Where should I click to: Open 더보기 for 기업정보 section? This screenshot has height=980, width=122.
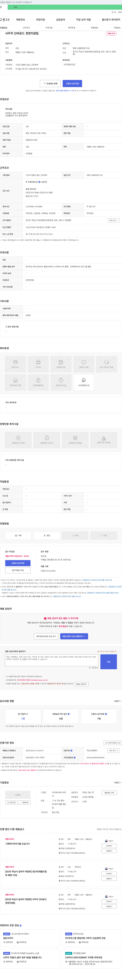click(x=118, y=783)
